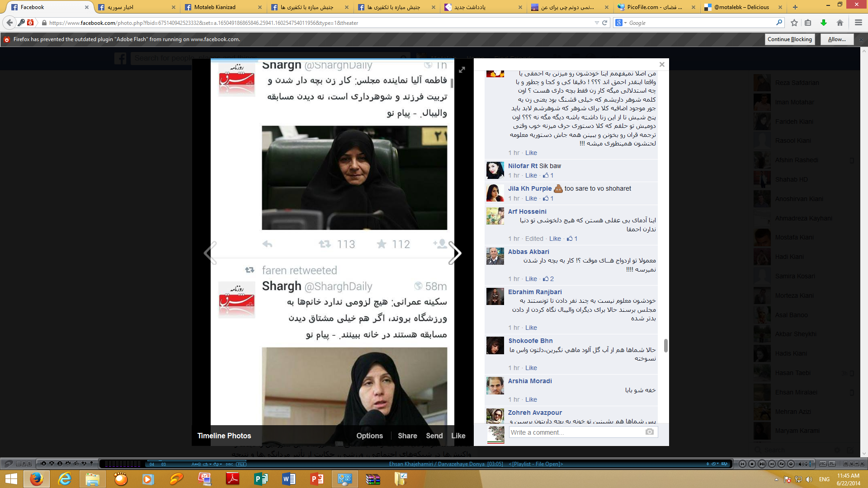868x488 pixels.
Task: Open Firefox downloads arrow icon
Action: point(824,23)
